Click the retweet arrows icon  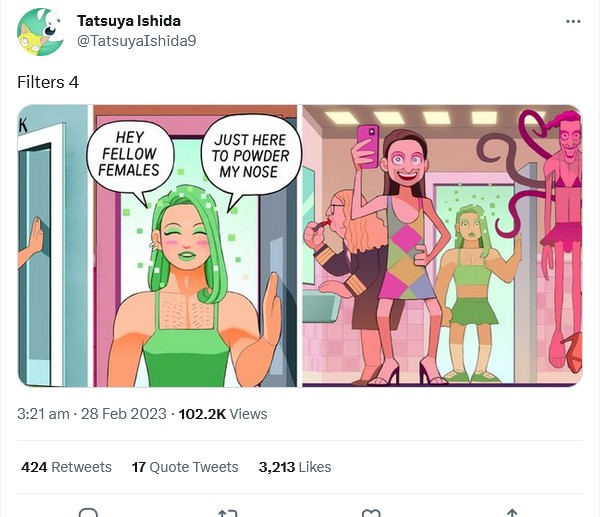[x=228, y=512]
